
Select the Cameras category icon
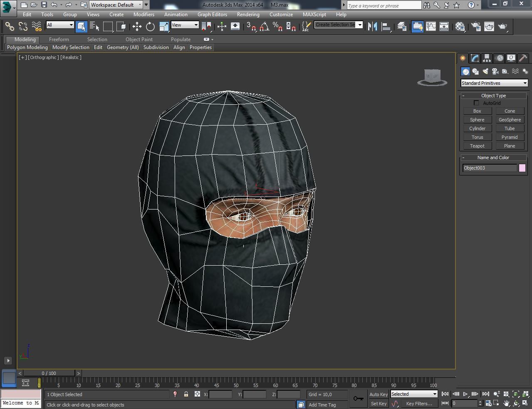tap(495, 71)
